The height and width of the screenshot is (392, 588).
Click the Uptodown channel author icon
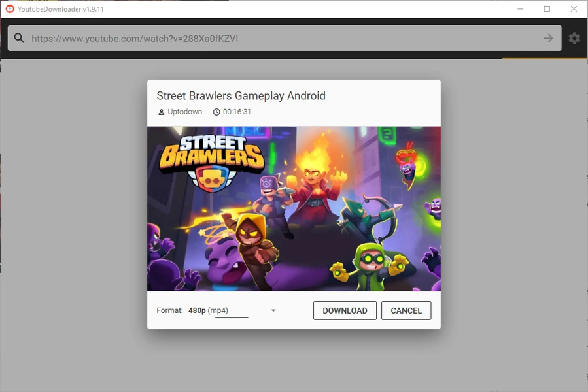[x=162, y=112]
